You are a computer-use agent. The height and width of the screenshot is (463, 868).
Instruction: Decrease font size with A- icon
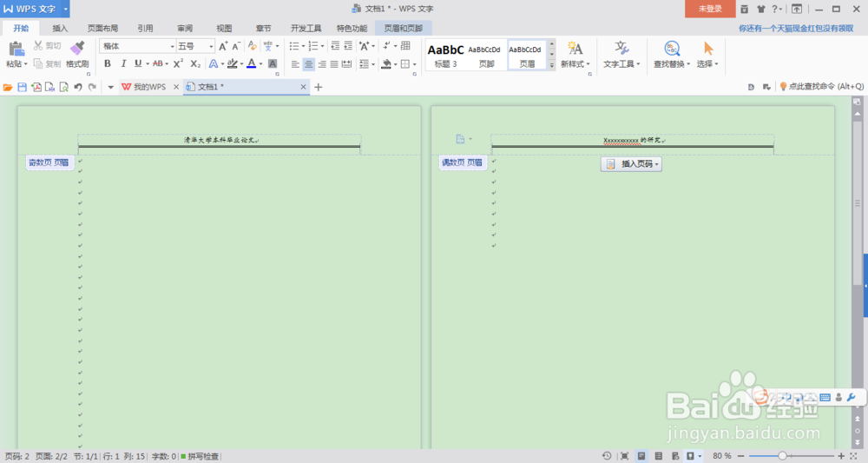[x=236, y=46]
